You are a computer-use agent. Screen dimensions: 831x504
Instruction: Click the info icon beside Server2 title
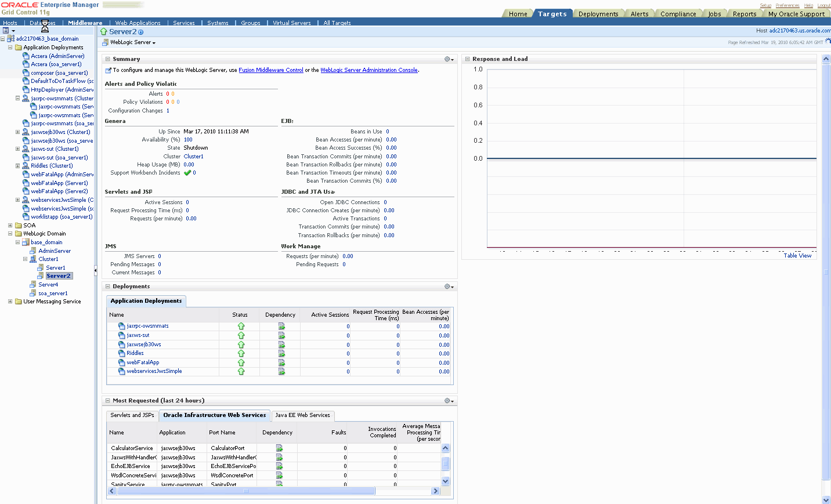click(x=141, y=32)
